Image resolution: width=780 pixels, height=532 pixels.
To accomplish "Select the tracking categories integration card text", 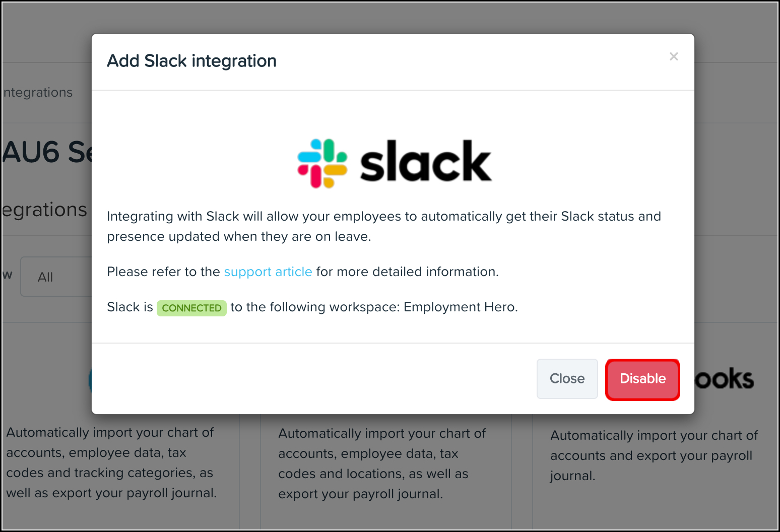I will (x=111, y=462).
